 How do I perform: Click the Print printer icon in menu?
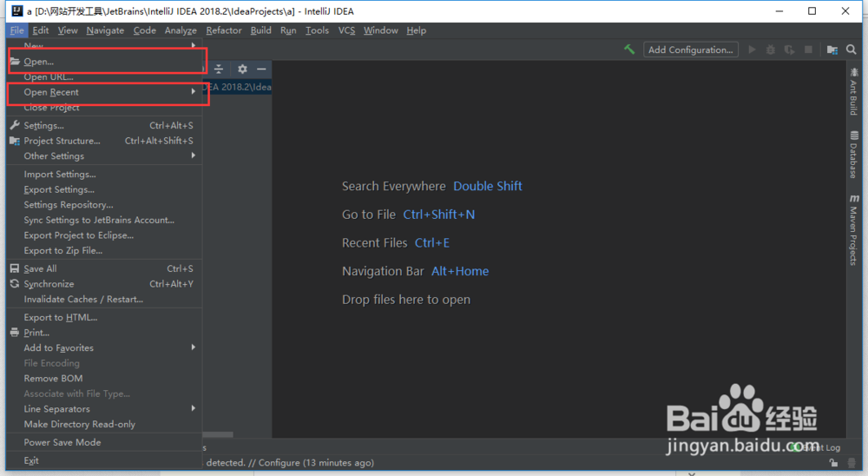point(15,333)
